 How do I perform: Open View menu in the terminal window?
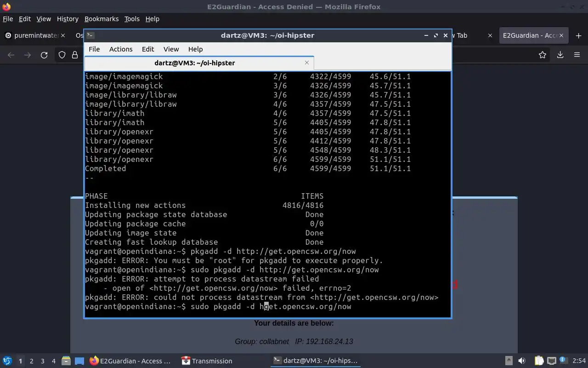171,49
